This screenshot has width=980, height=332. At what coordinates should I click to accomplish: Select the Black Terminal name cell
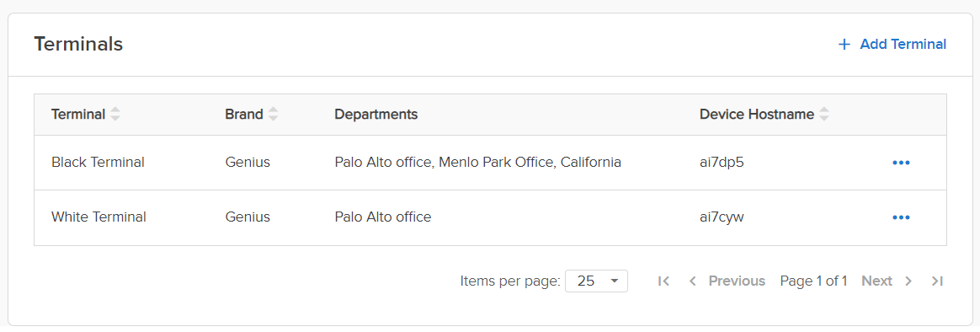[x=99, y=163]
